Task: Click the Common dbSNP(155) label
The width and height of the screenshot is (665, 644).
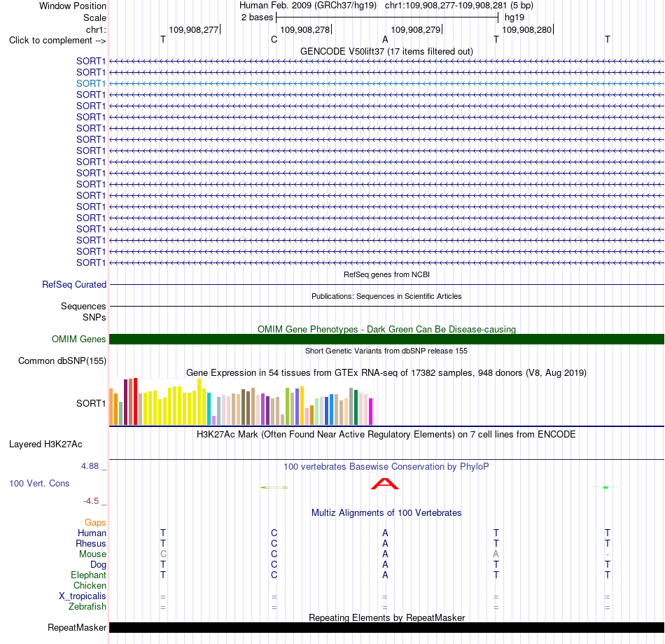Action: [62, 361]
